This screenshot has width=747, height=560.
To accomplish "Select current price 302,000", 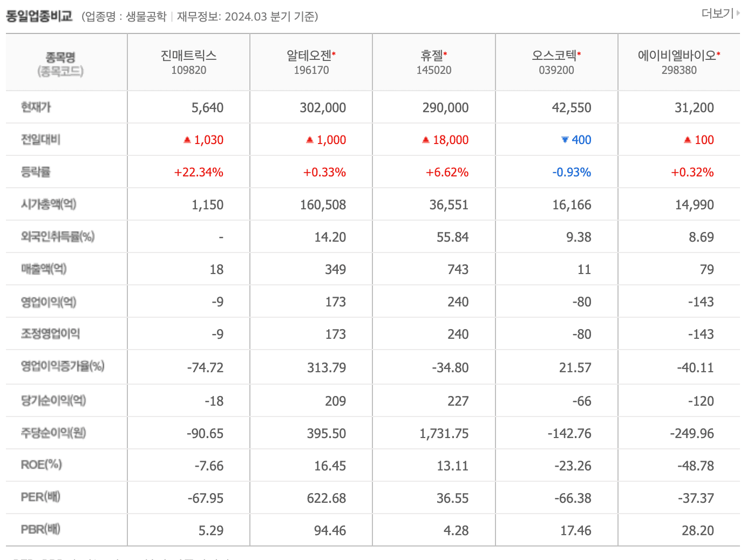I will [x=323, y=108].
